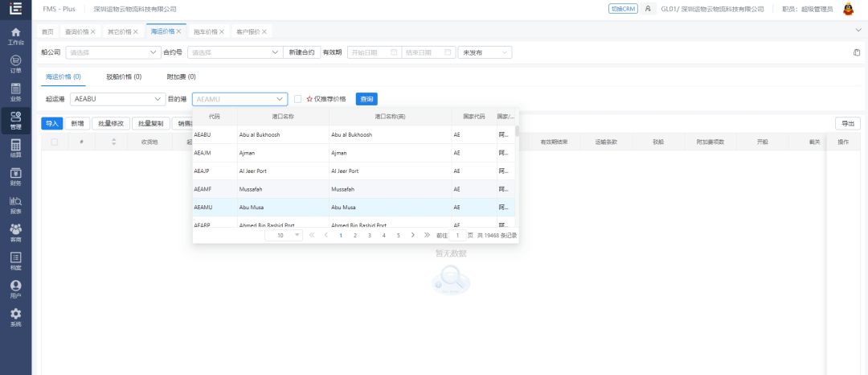Go to 结算 (Settlement) in the sidebar
Viewport: 868px width, 375px height.
tap(15, 148)
